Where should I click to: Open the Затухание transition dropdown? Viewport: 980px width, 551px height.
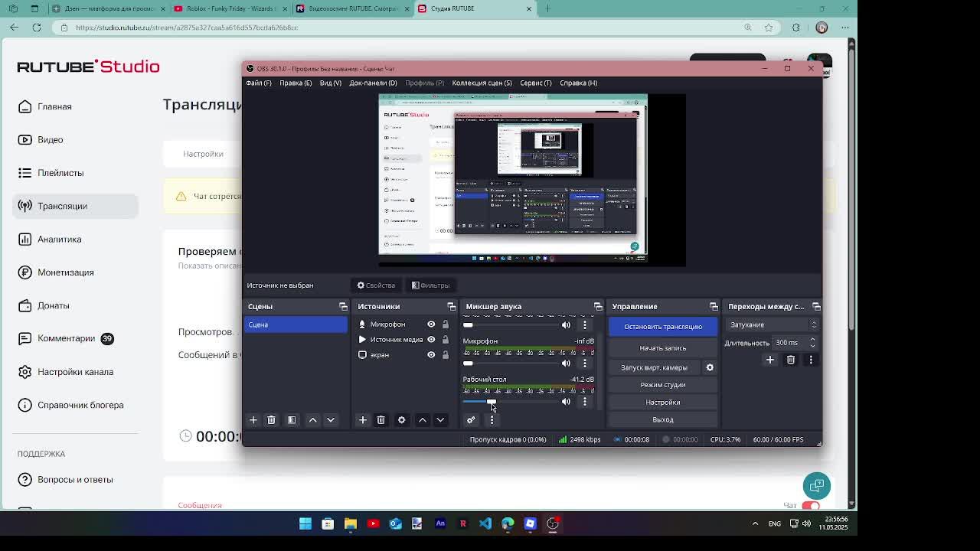coord(772,325)
